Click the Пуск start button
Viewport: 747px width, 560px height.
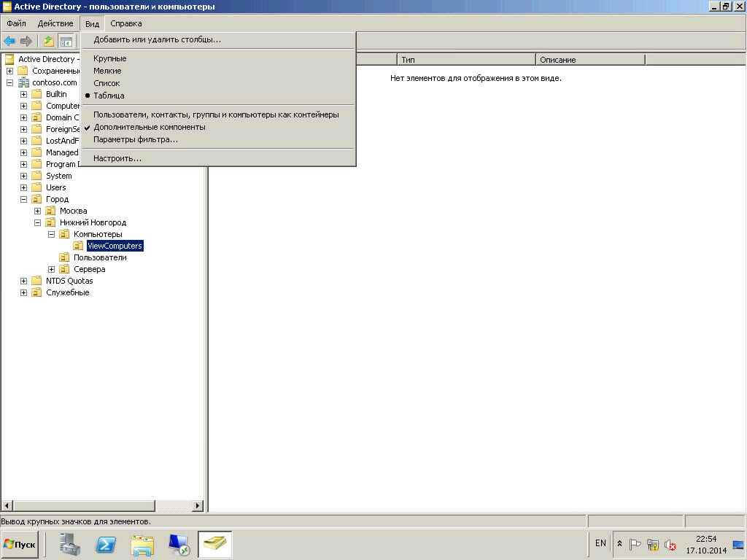(20, 544)
